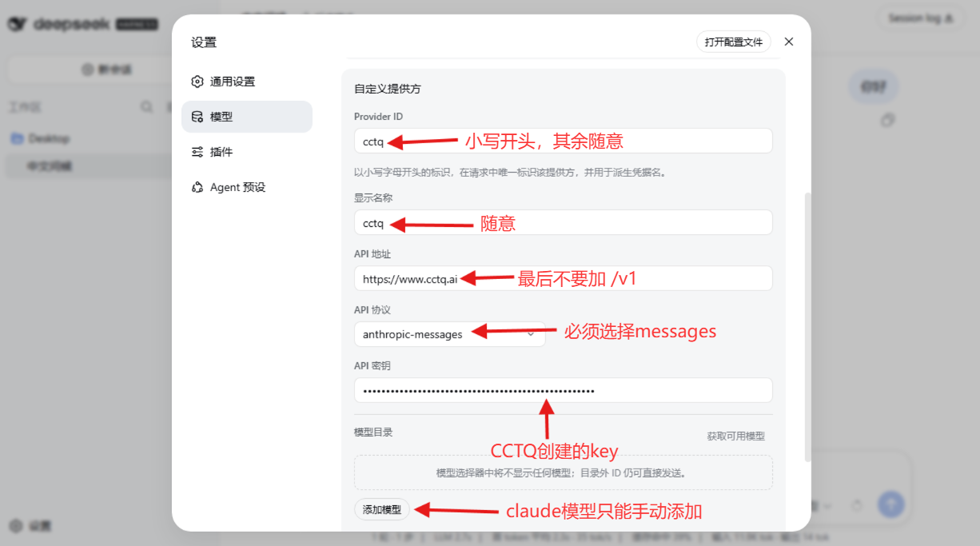The width and height of the screenshot is (980, 546).
Task: Focus the 显示名称 input field
Action: [564, 222]
